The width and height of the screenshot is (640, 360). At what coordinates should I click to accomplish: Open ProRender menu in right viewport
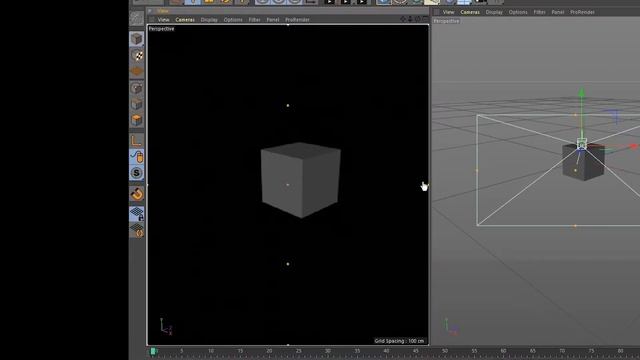[x=582, y=12]
